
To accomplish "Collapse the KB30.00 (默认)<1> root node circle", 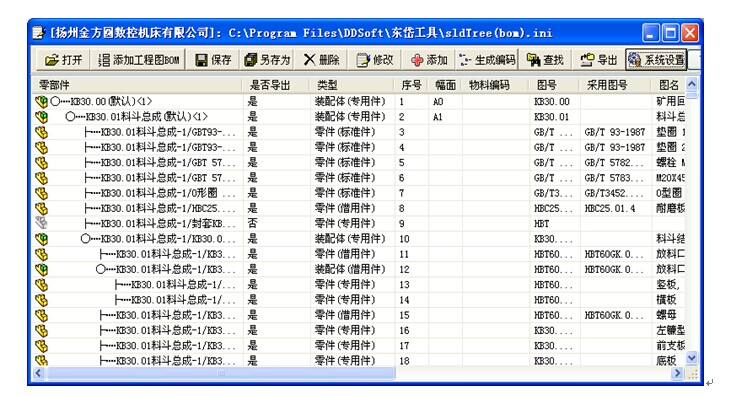I will (55, 102).
